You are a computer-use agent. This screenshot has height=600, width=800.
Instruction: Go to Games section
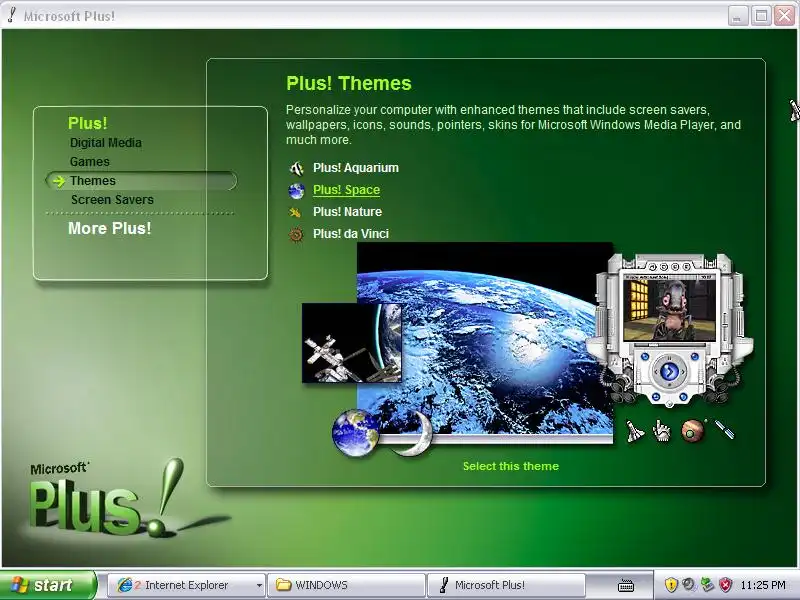coord(90,162)
